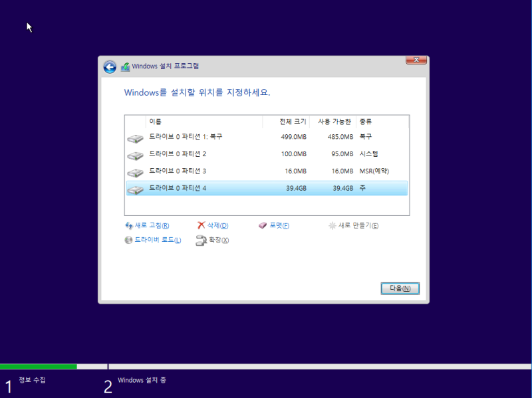Click the 95.0MB available cell
Screen dimensions: 532x398
pyautogui.click(x=342, y=154)
